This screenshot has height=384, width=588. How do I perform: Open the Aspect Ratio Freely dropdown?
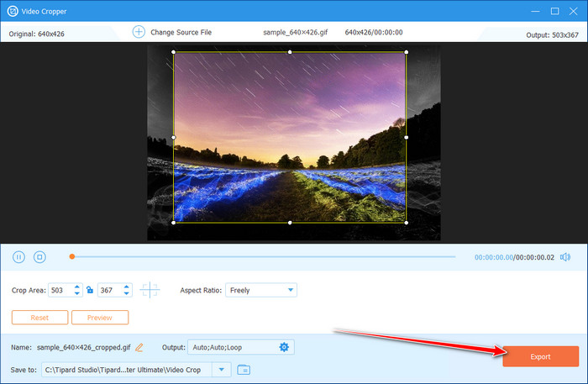click(x=261, y=290)
